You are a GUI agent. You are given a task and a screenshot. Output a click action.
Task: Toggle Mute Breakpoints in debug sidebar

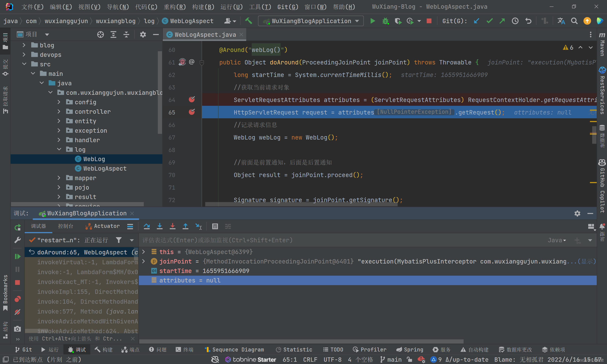(17, 312)
